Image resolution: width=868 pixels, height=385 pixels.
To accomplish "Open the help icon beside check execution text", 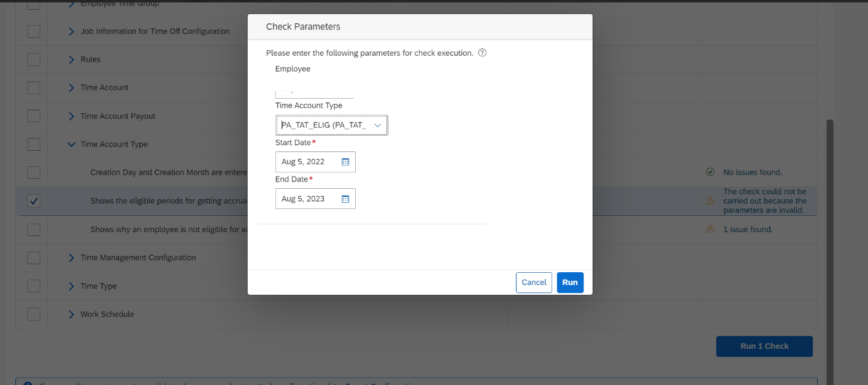I will click(482, 53).
